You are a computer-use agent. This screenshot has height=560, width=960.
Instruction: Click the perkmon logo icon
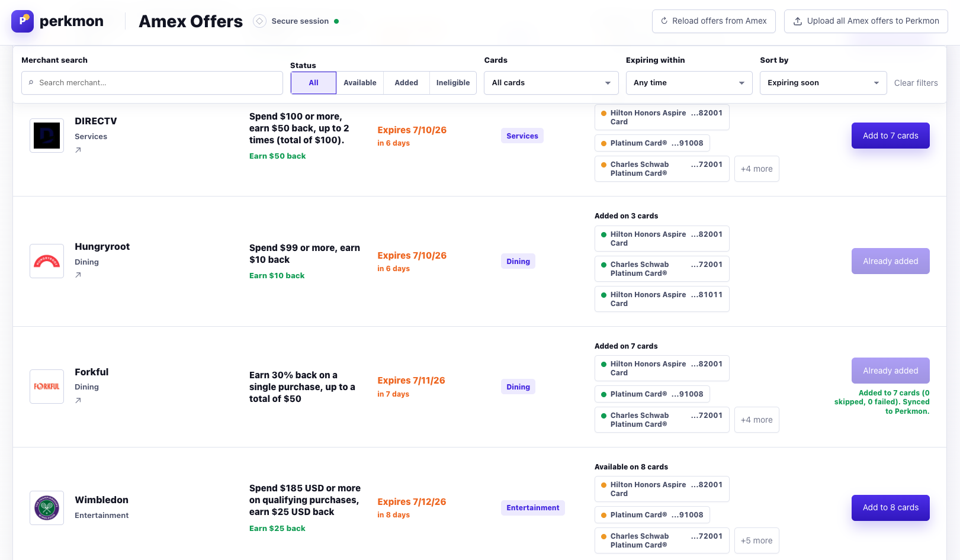point(23,21)
